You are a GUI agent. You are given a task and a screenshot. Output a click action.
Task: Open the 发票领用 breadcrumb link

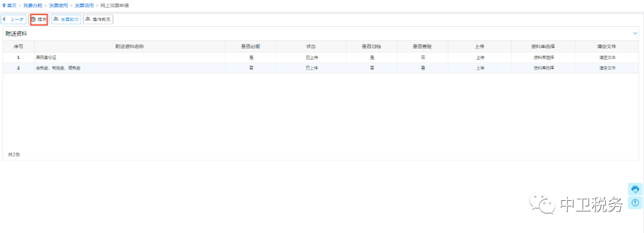[84, 6]
